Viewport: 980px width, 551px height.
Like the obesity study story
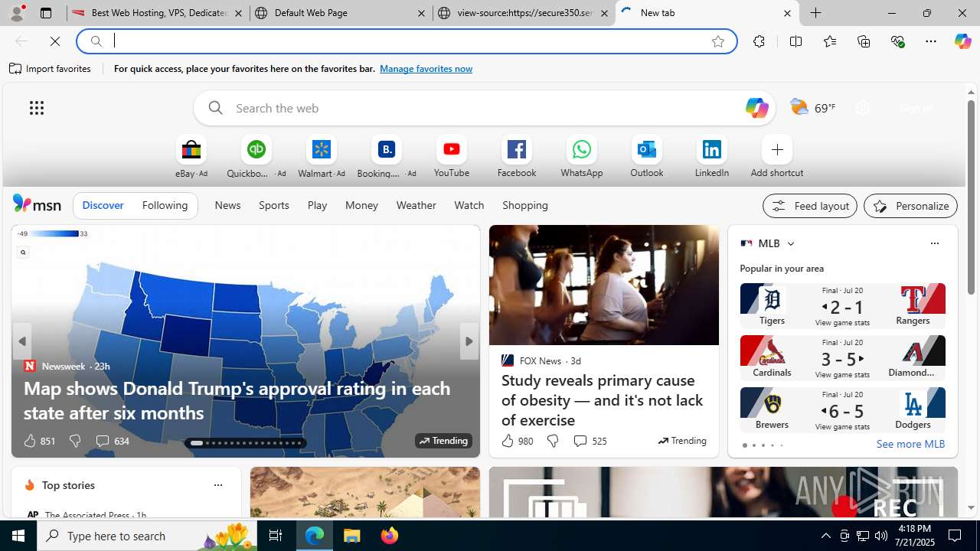(508, 441)
